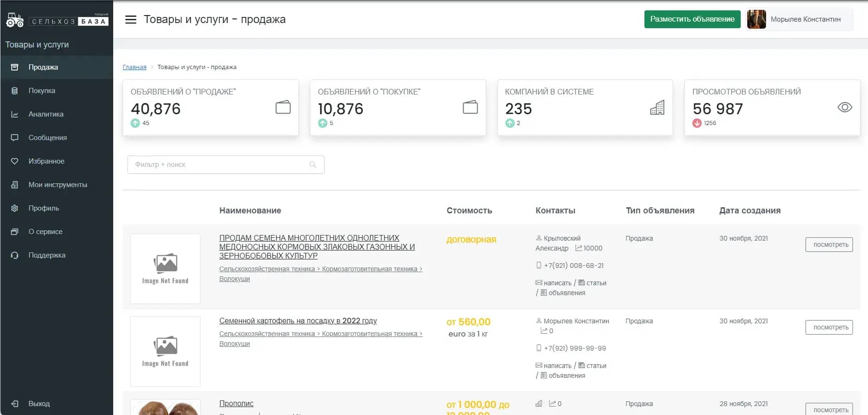Open ПРОДАМ СЕМЕНА МНОГОЛЕТНИХ listing title

point(317,247)
